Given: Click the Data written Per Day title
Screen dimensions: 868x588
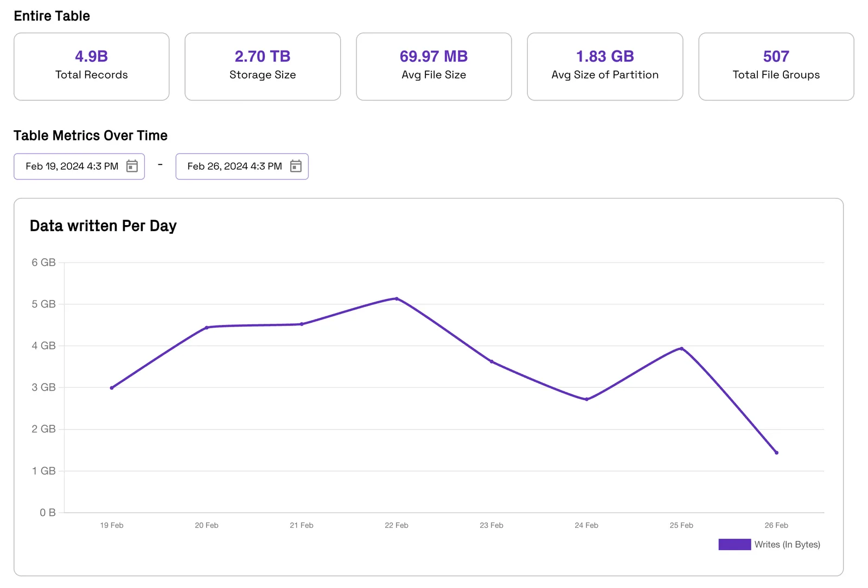Looking at the screenshot, I should [103, 226].
